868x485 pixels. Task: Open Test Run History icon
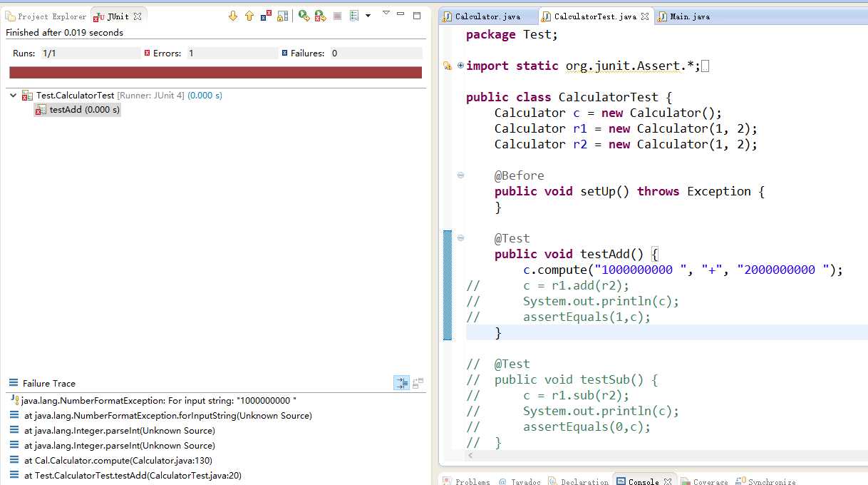click(354, 16)
